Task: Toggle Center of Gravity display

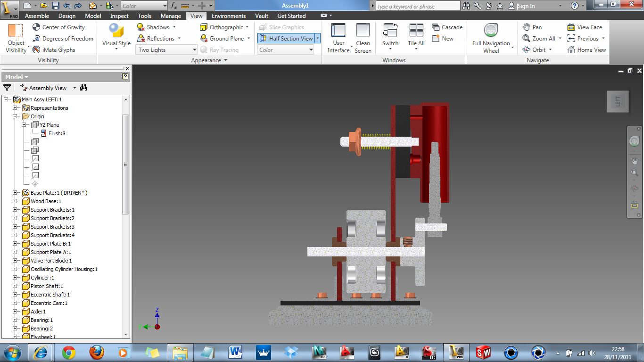Action: [58, 27]
